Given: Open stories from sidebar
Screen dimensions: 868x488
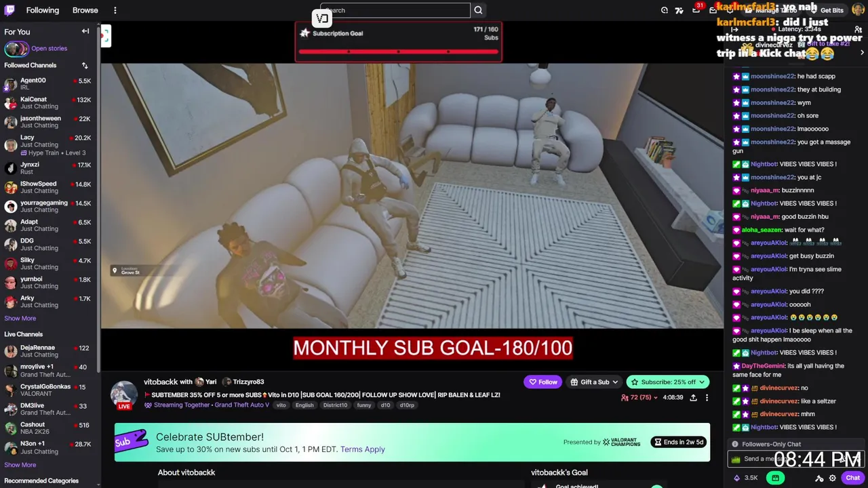Looking at the screenshot, I should [49, 48].
